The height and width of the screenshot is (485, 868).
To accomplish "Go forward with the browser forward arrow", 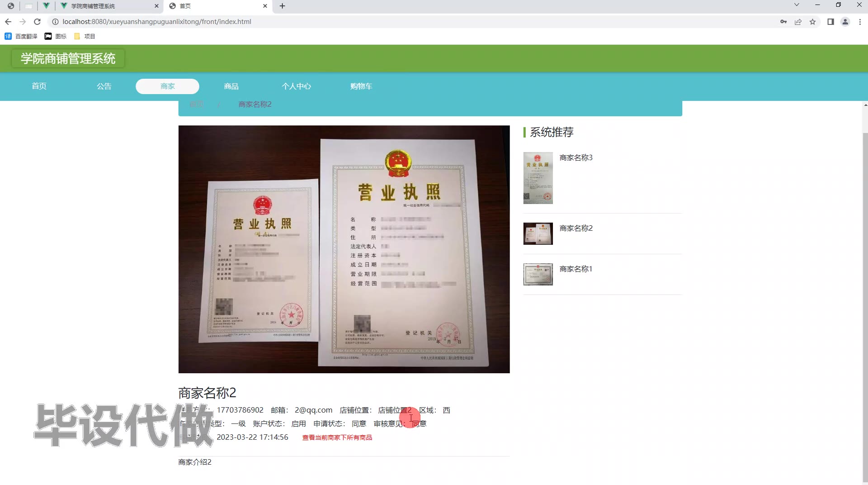I will pyautogui.click(x=23, y=22).
